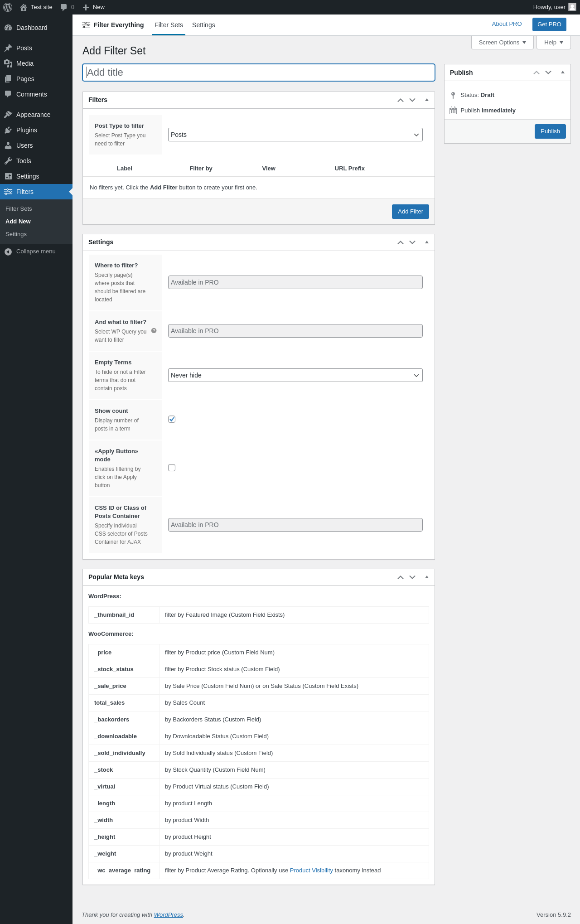Move the Settings panel down

pos(412,242)
